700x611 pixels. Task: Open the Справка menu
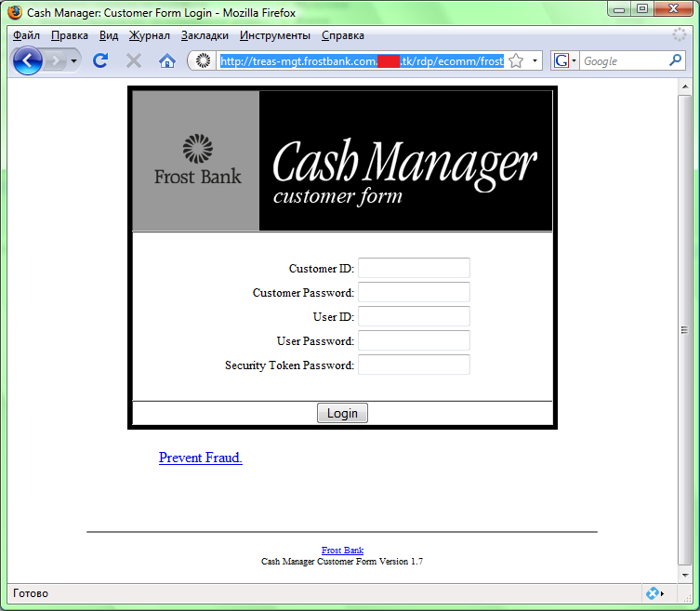click(x=343, y=35)
